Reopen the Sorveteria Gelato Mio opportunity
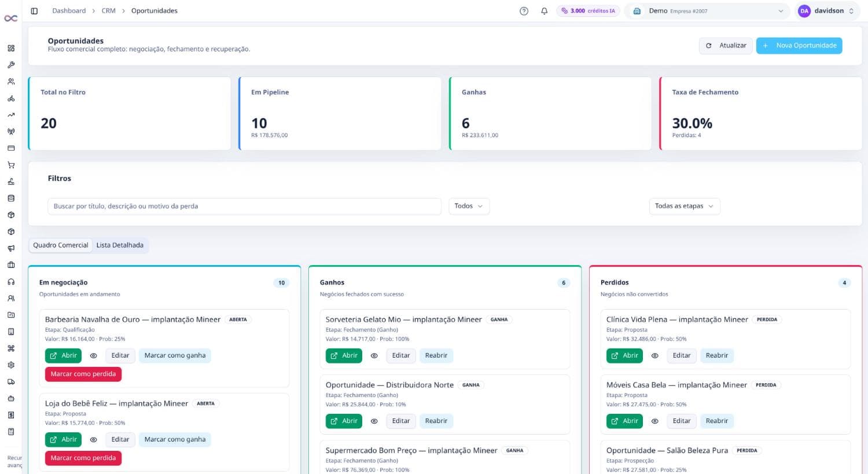 436,356
